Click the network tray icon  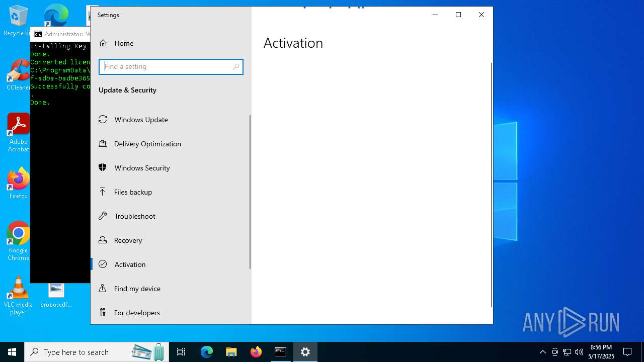coord(567,352)
